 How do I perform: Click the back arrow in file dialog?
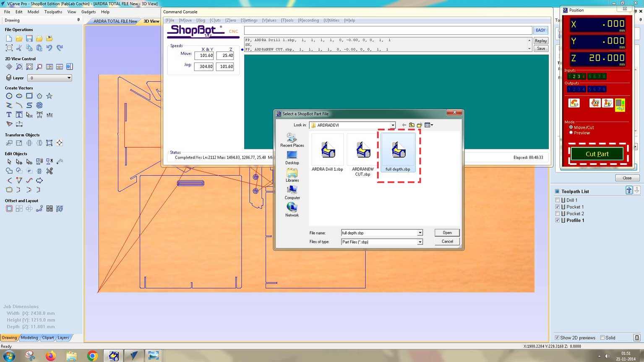click(x=404, y=125)
